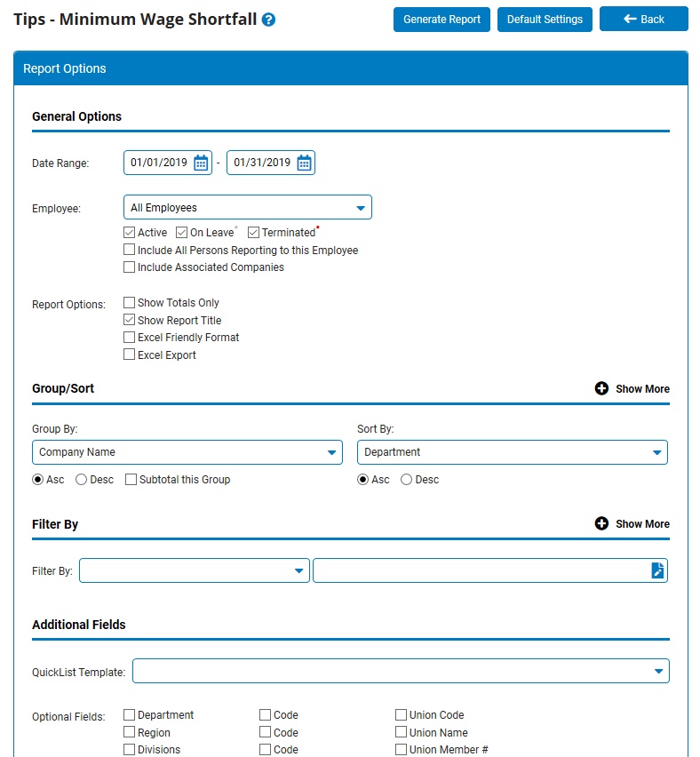Screen dimensions: 700x757
Task: Enable Show Totals Only option
Action: (x=129, y=303)
